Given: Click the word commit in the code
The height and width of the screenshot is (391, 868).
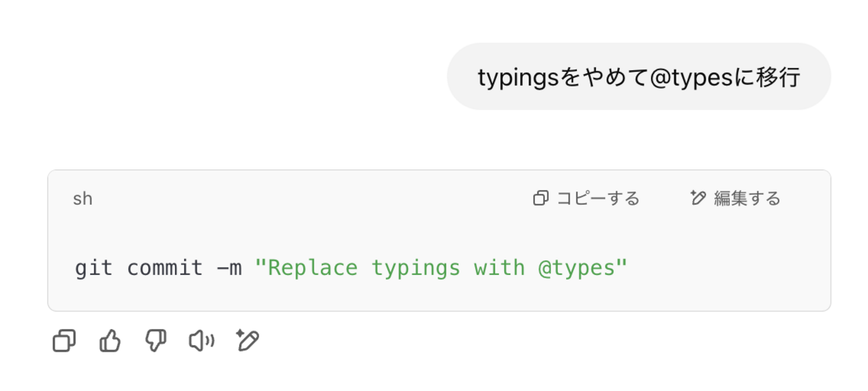Looking at the screenshot, I should click(x=165, y=268).
